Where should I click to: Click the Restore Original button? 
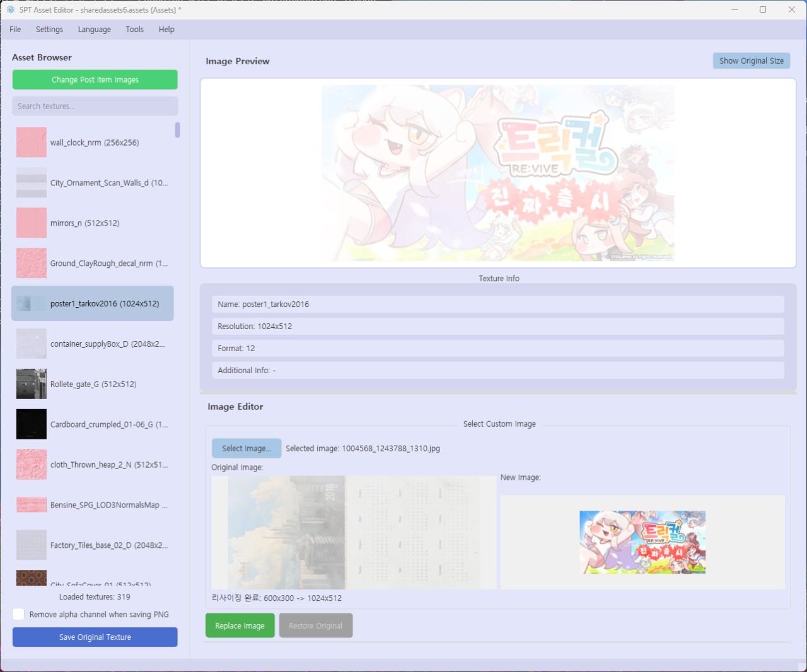coord(316,625)
